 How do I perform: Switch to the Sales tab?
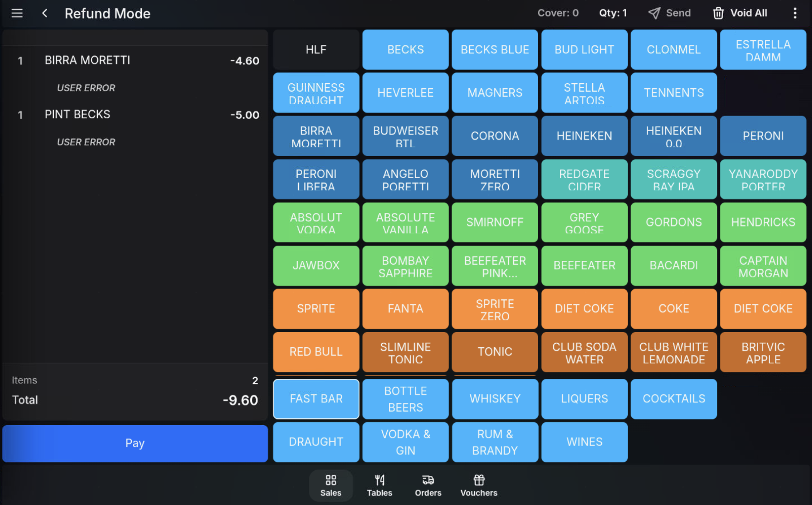pyautogui.click(x=331, y=485)
